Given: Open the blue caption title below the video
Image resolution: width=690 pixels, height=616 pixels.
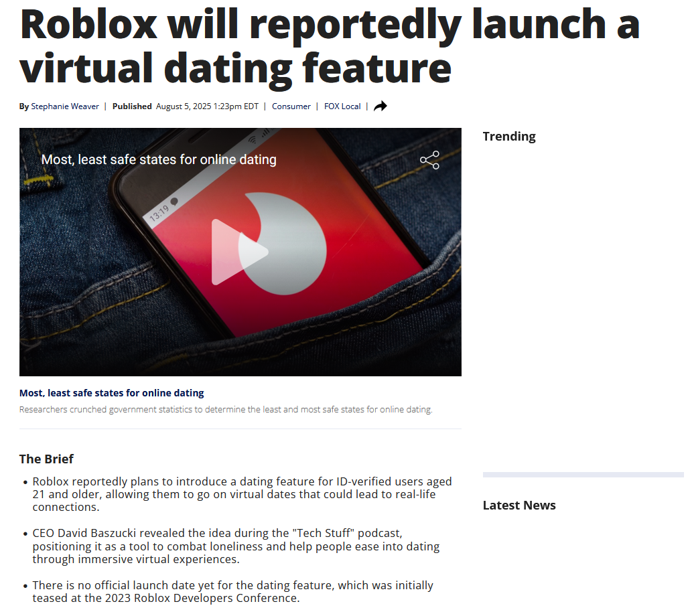Looking at the screenshot, I should pyautogui.click(x=112, y=392).
